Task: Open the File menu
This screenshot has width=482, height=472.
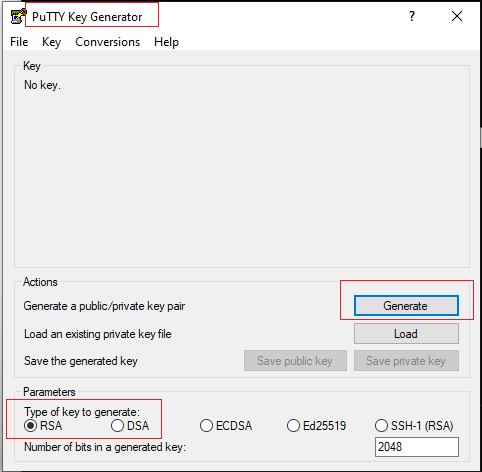Action: [19, 42]
